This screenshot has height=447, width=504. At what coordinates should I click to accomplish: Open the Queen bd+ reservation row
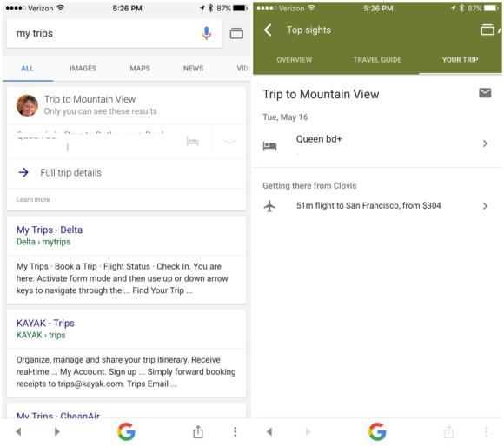tap(377, 143)
